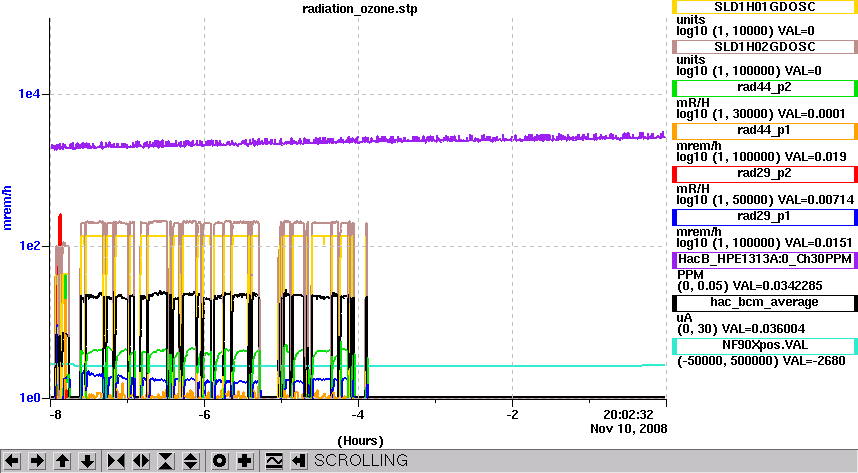This screenshot has height=473, width=858.
Task: Click the -2 hours x-axis tick label
Action: (x=512, y=414)
